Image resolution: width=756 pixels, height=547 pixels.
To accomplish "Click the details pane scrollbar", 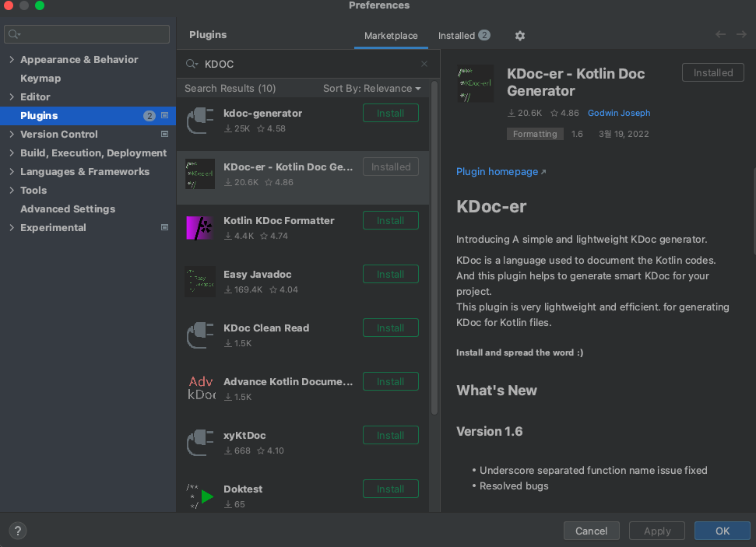I will point(754,211).
